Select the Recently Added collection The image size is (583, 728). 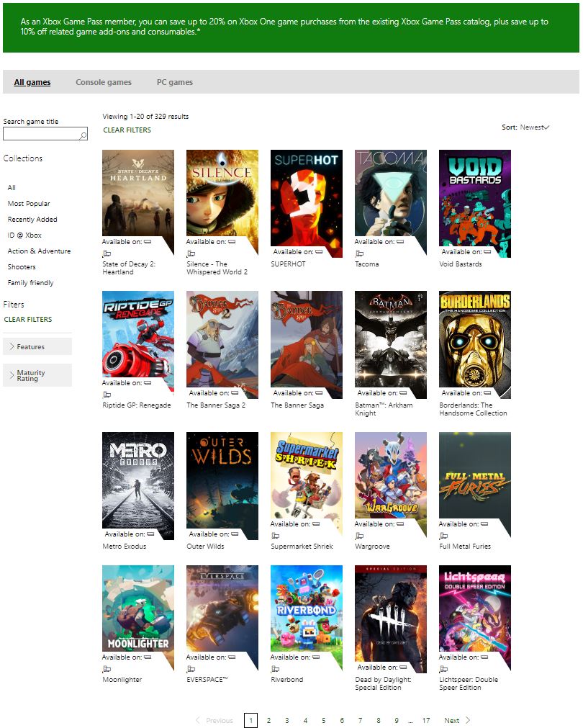[x=32, y=219]
